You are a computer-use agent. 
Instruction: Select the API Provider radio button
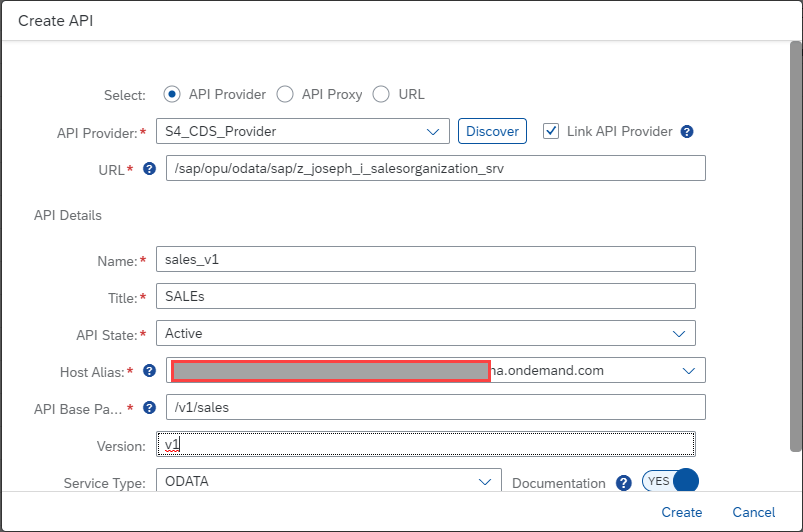coord(172,95)
